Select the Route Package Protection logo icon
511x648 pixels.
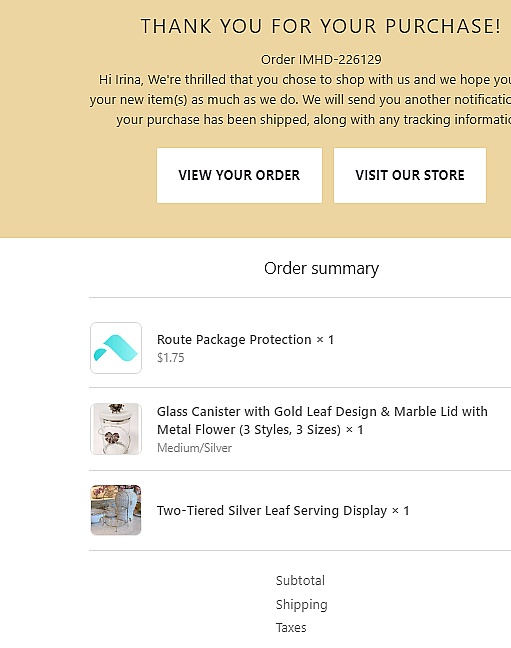tap(116, 348)
